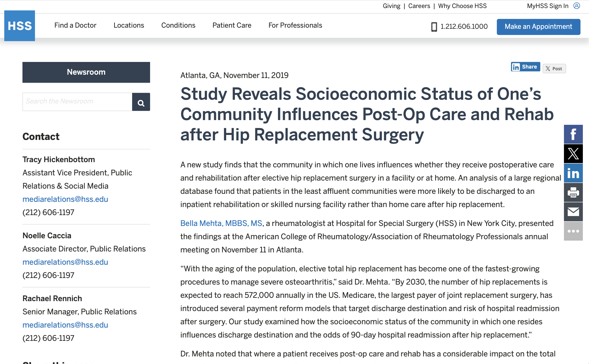
Task: Open the For Professionals menu
Action: pyautogui.click(x=295, y=25)
